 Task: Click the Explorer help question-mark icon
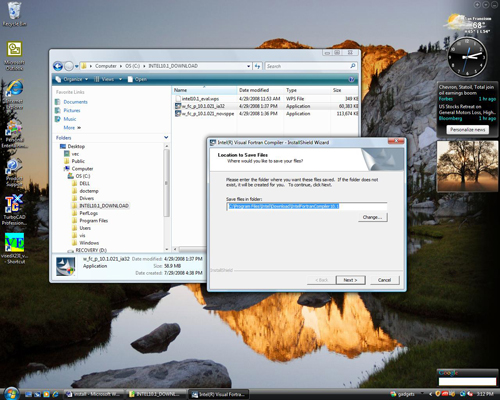point(351,79)
